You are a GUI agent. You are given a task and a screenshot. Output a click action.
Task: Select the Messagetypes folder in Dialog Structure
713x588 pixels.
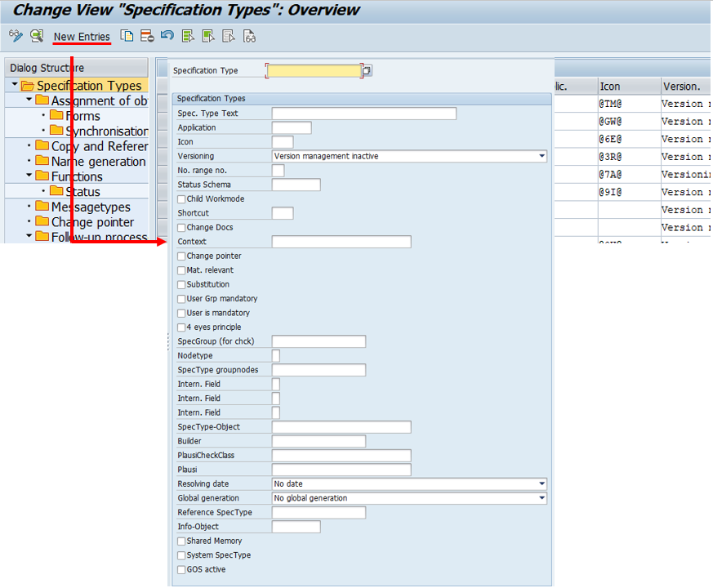pyautogui.click(x=90, y=207)
